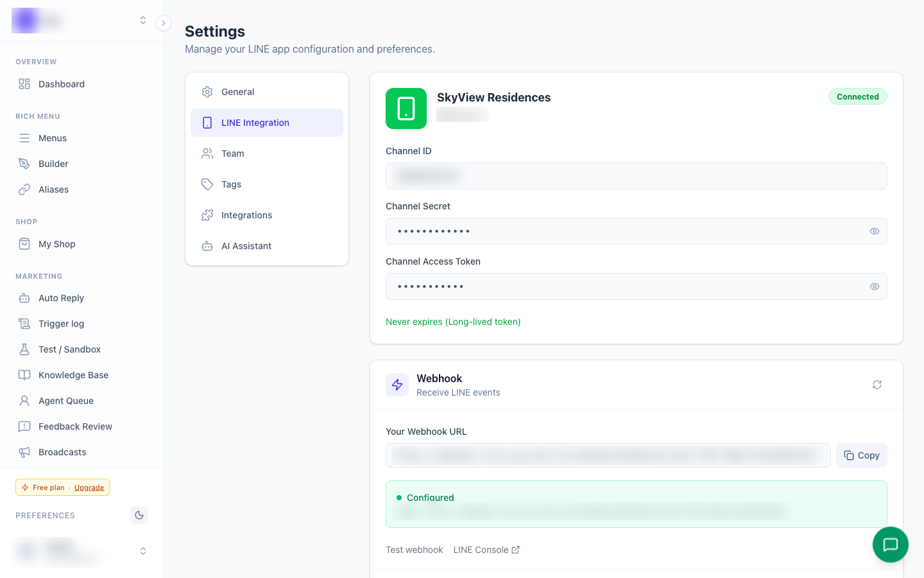The height and width of the screenshot is (578, 924).
Task: Select the Your Webhook URL field
Action: point(608,455)
